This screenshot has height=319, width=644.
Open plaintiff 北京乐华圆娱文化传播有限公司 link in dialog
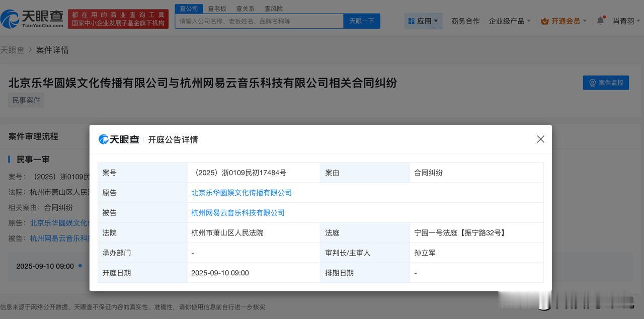click(242, 193)
